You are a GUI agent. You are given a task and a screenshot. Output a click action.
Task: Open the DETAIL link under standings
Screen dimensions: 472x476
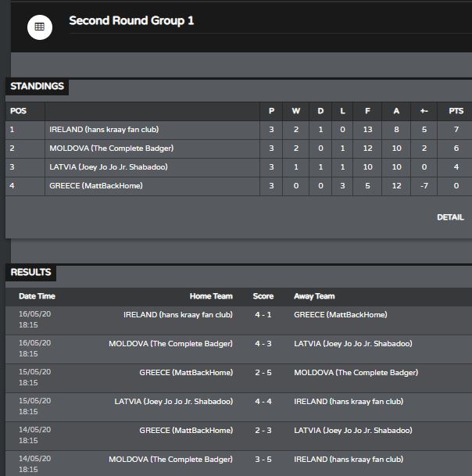pyautogui.click(x=450, y=217)
